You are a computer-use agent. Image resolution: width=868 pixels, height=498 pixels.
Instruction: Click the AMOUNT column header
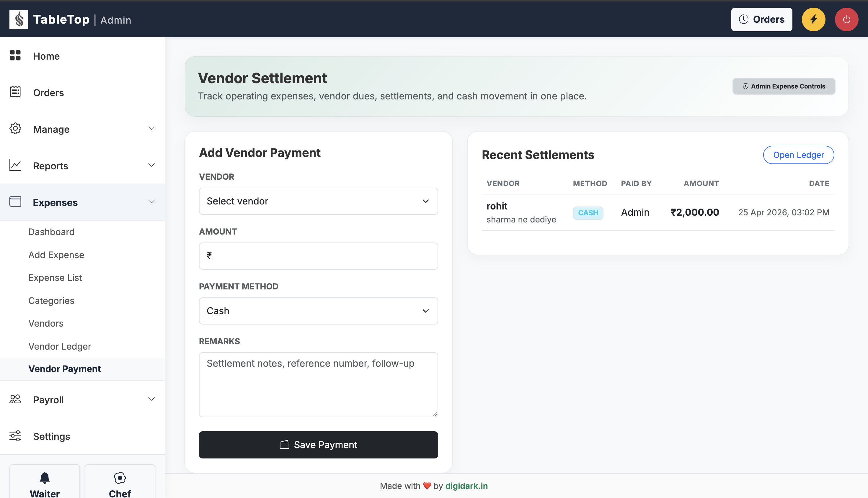[701, 183]
